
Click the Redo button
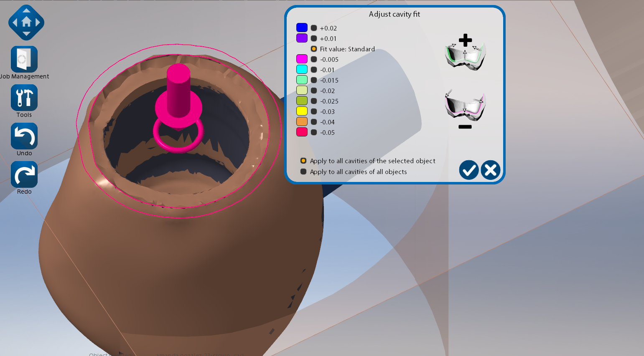pos(24,175)
